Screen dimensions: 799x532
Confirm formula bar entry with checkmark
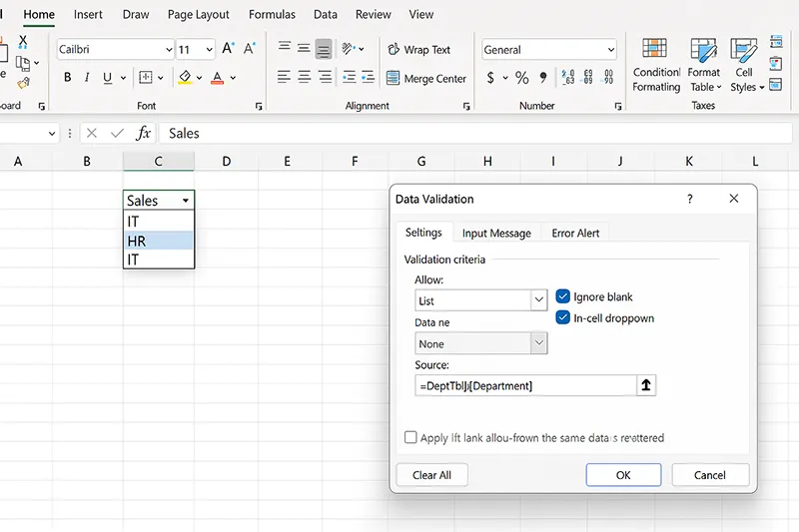pyautogui.click(x=117, y=134)
